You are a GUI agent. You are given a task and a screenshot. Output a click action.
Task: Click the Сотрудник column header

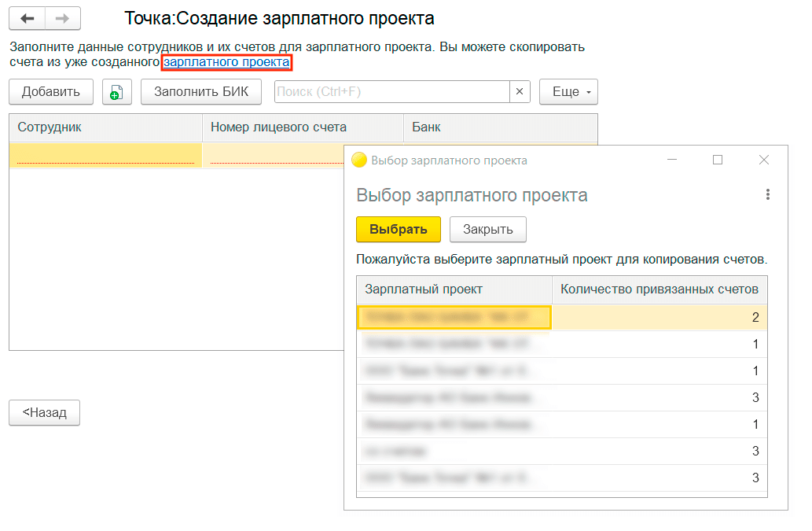[x=105, y=127]
